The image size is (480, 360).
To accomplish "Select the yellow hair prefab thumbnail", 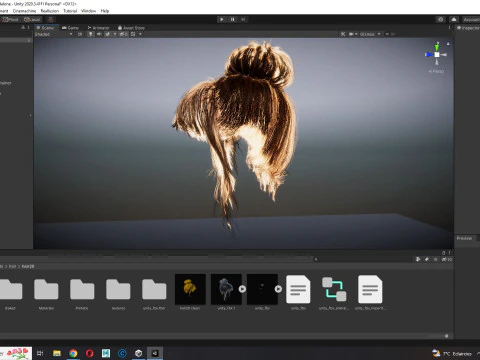I will point(190,289).
